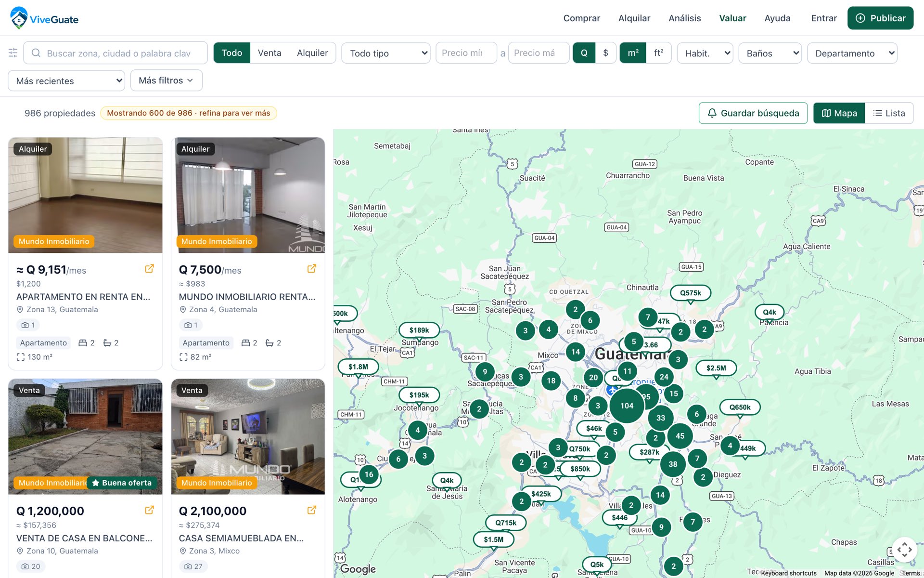
Task: Switch area unit to ft²
Action: click(x=659, y=53)
